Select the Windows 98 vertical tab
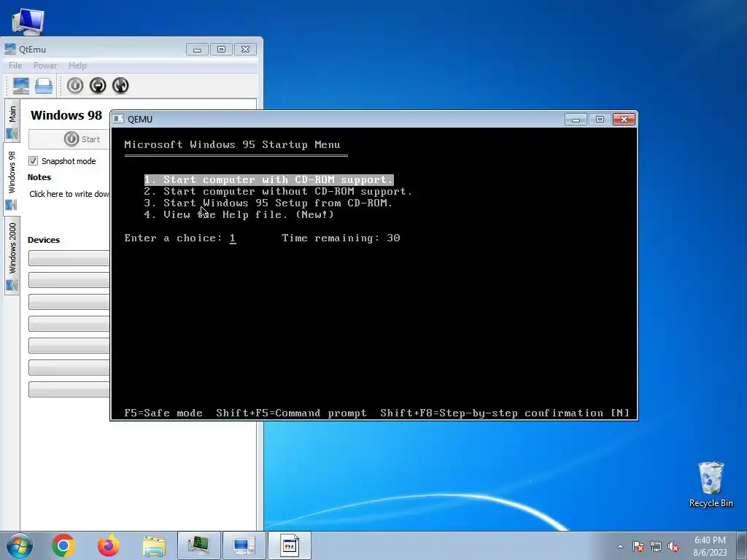Screen dimensions: 747x560 [x=12, y=179]
